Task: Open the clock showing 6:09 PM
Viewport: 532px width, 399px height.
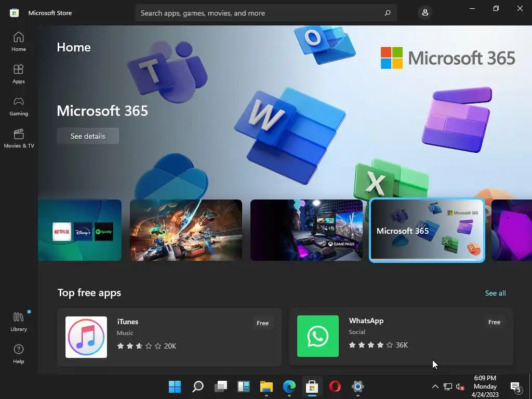Action: coord(485,387)
